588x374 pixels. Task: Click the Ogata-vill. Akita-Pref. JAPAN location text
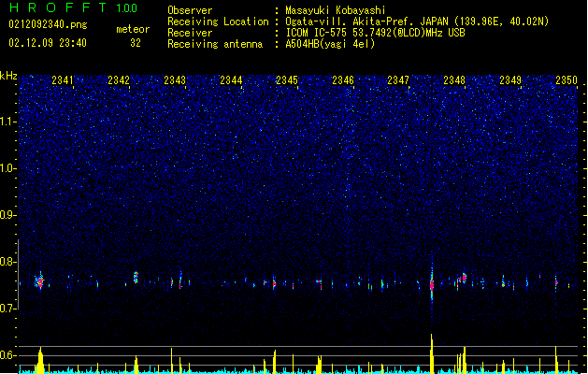pyautogui.click(x=417, y=22)
